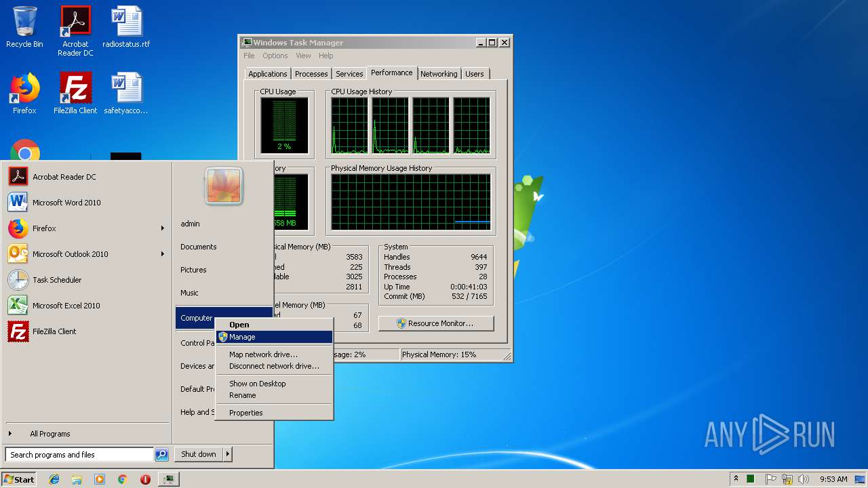Click the volume speaker tray icon
Image resolution: width=868 pixels, height=488 pixels.
[x=804, y=479]
